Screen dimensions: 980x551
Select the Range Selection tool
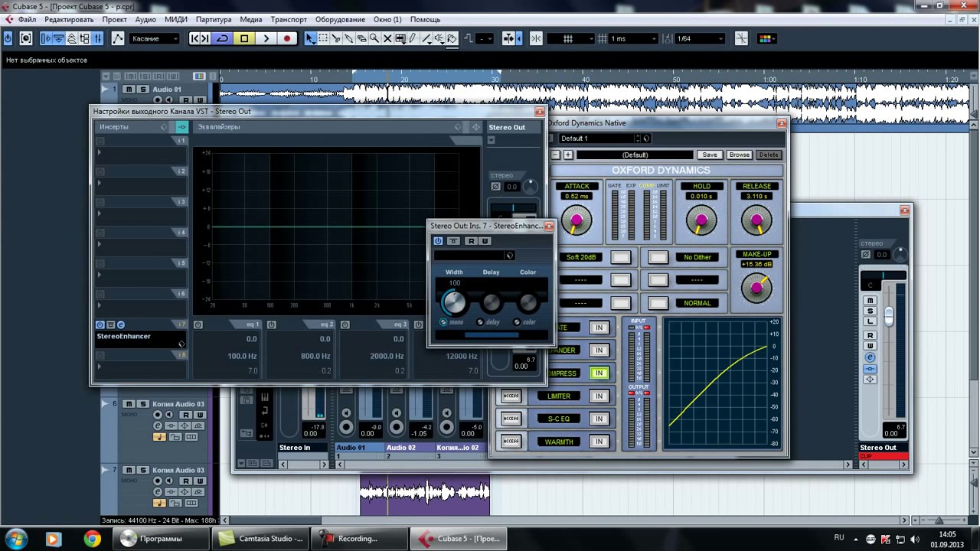coord(323,38)
